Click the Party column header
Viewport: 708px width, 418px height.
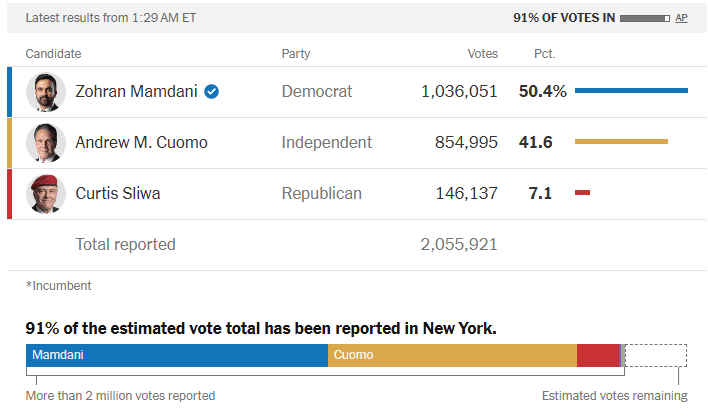(296, 54)
